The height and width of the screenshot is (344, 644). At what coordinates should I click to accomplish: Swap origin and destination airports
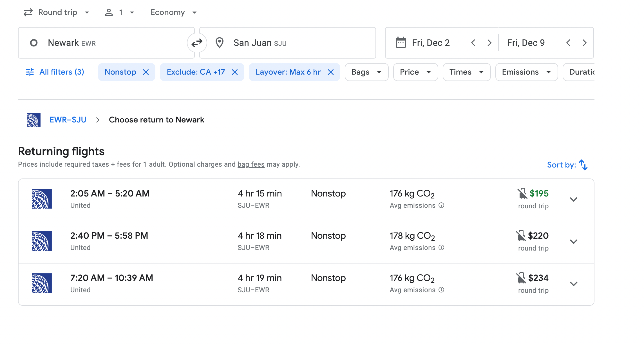197,43
